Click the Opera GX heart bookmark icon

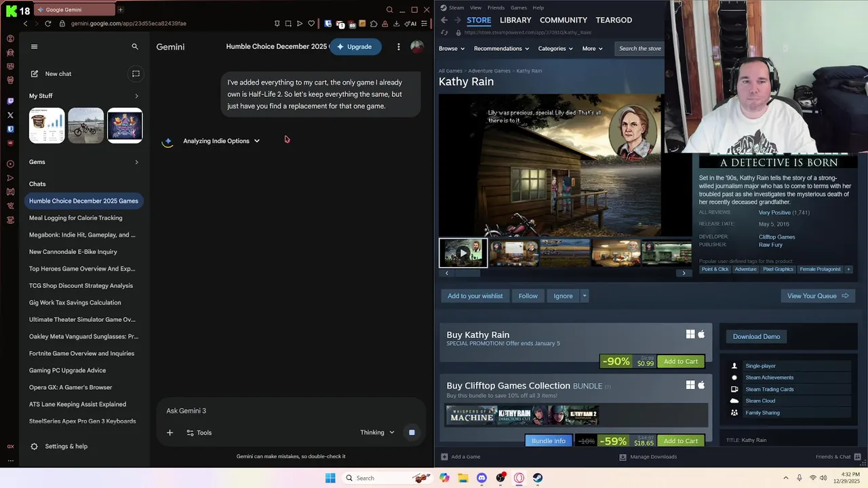pos(311,24)
